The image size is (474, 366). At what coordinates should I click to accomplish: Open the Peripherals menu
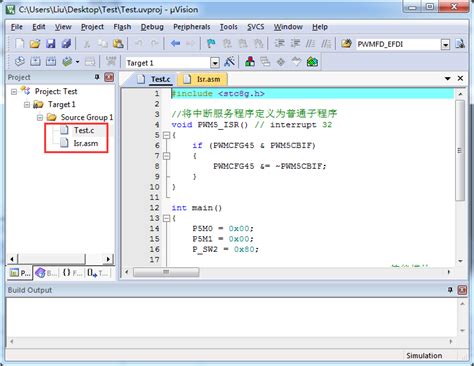192,27
